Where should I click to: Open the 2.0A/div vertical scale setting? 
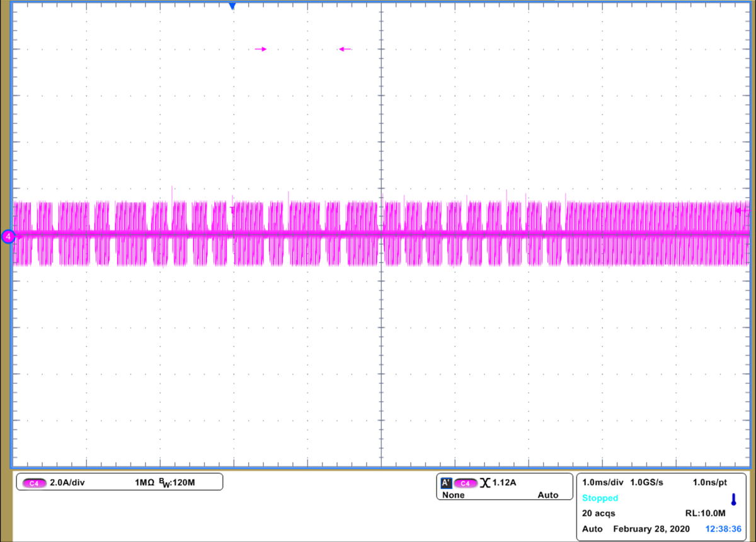[x=67, y=483]
